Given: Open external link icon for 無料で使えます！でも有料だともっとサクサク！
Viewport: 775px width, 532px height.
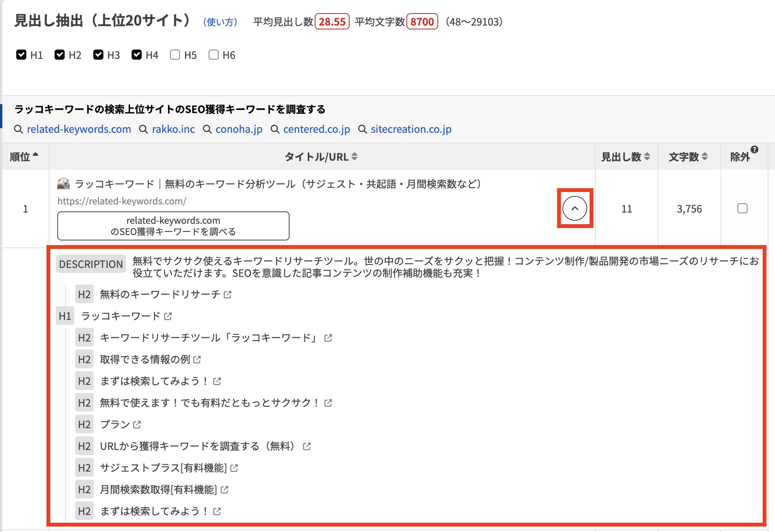Looking at the screenshot, I should (328, 403).
